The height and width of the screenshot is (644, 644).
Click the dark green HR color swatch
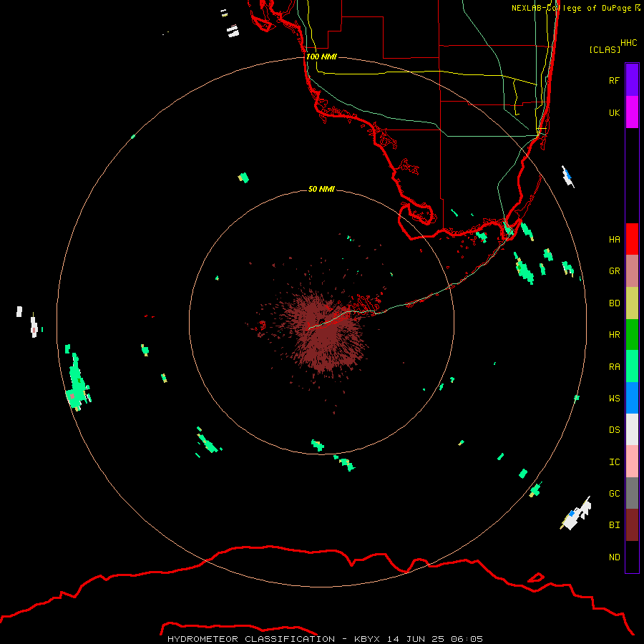632,335
